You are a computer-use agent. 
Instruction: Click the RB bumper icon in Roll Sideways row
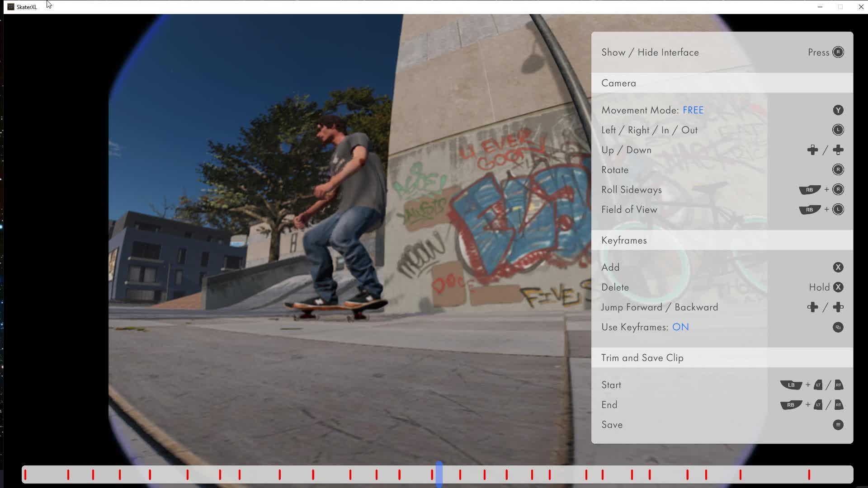810,190
